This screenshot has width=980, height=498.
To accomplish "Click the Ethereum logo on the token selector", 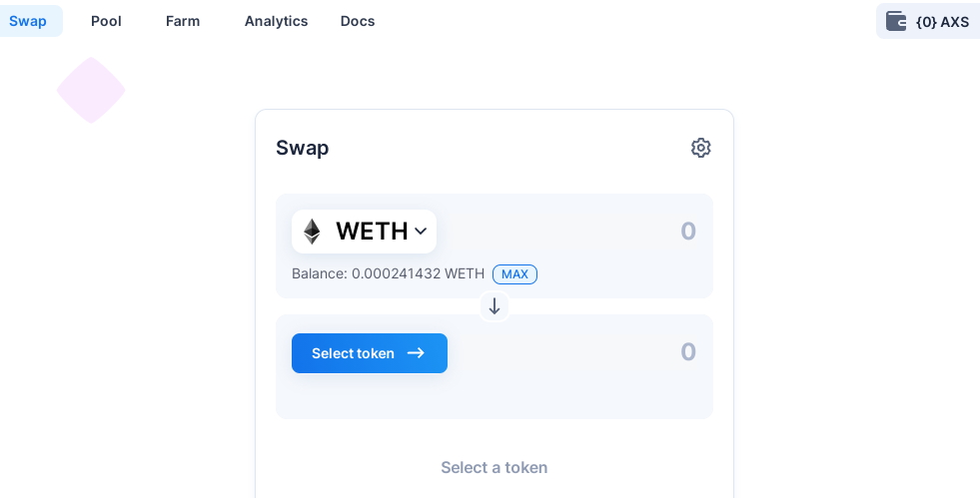I will (x=312, y=232).
